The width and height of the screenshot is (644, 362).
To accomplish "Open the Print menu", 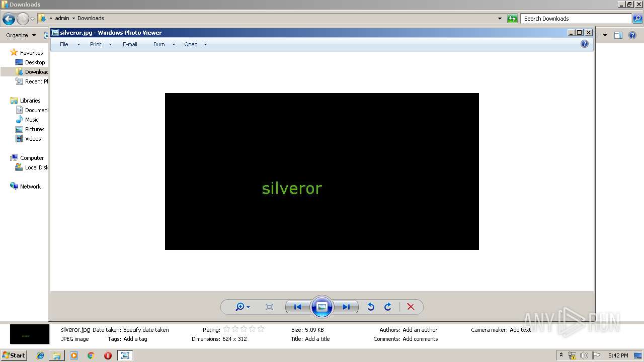I will (x=96, y=44).
